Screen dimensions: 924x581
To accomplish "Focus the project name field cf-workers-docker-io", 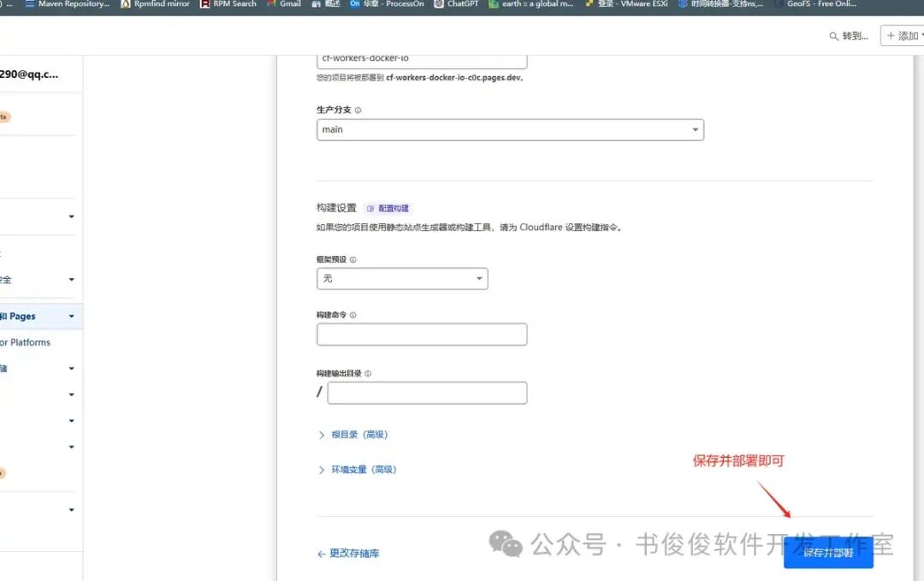I will [x=422, y=60].
